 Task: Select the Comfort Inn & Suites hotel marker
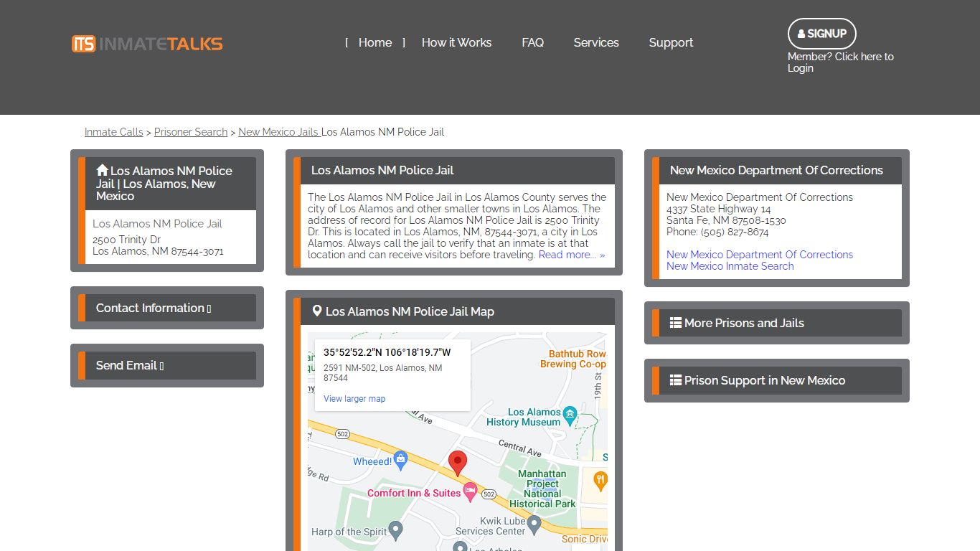pyautogui.click(x=471, y=492)
